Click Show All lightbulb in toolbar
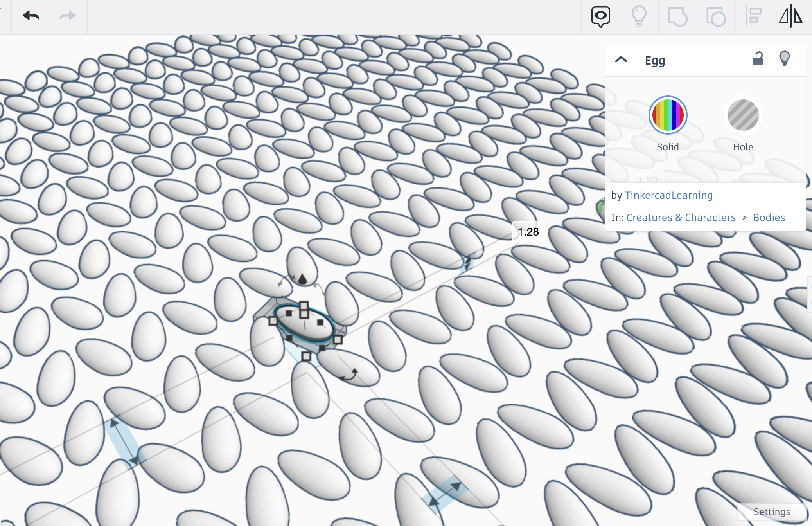Screen dimensions: 812x526 click(x=639, y=16)
